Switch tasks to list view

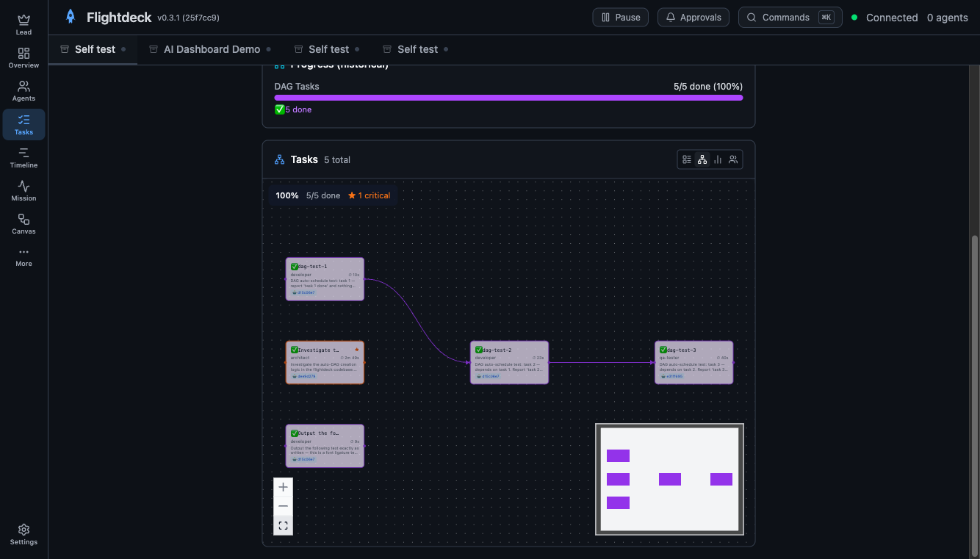coord(686,159)
